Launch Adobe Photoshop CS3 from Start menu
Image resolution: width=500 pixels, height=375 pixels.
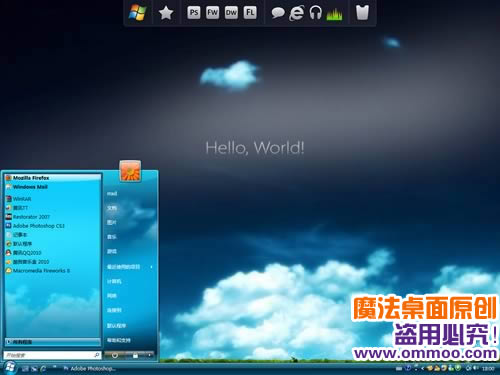53,226
